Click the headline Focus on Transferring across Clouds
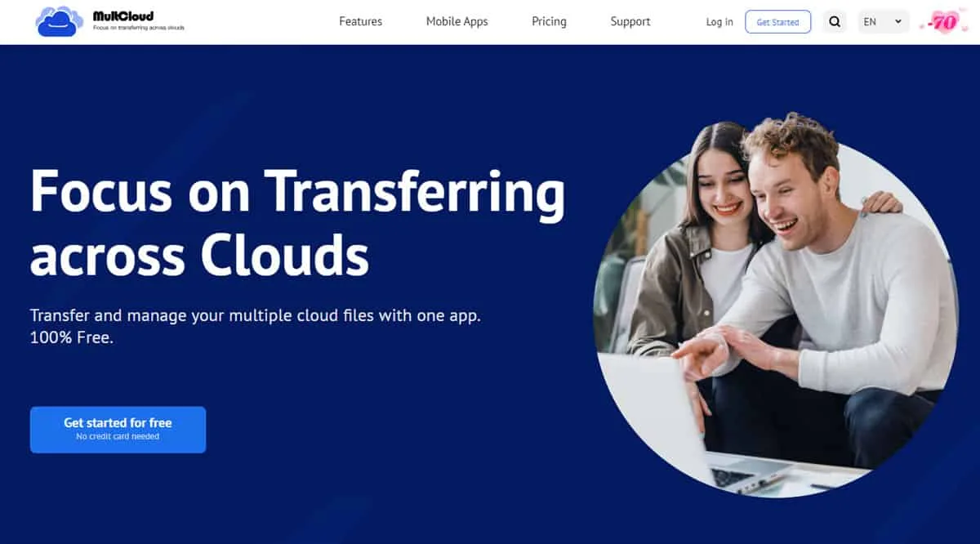 pyautogui.click(x=297, y=222)
